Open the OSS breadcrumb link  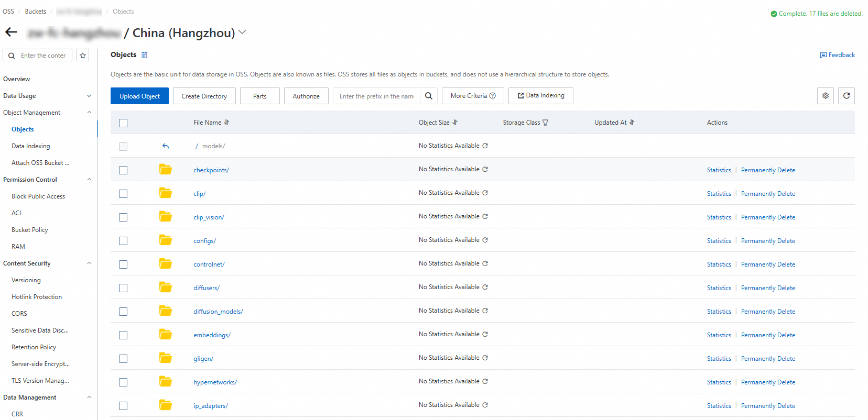(8, 12)
